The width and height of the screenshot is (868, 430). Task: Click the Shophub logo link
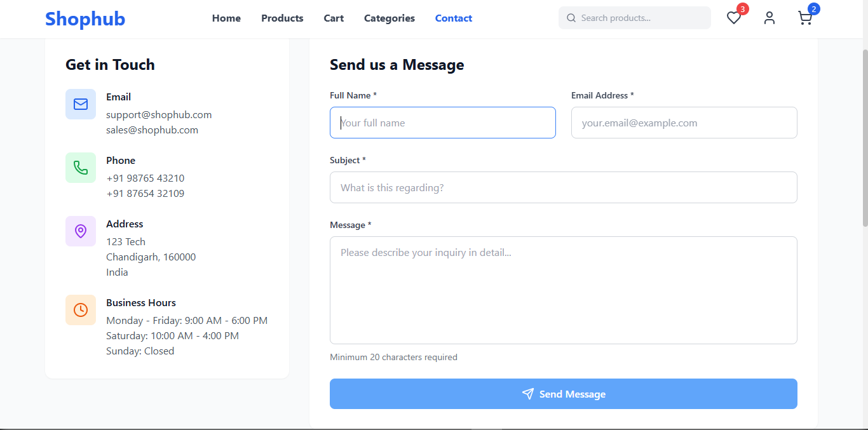[85, 19]
